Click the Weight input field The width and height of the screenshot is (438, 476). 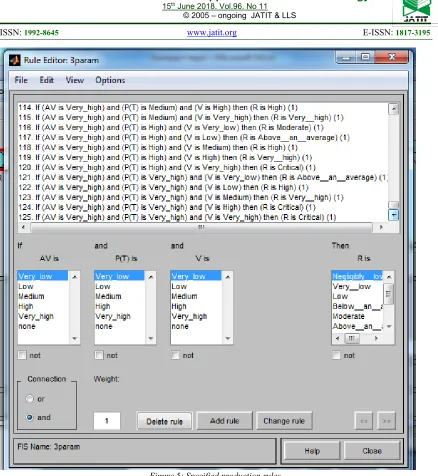point(107,421)
